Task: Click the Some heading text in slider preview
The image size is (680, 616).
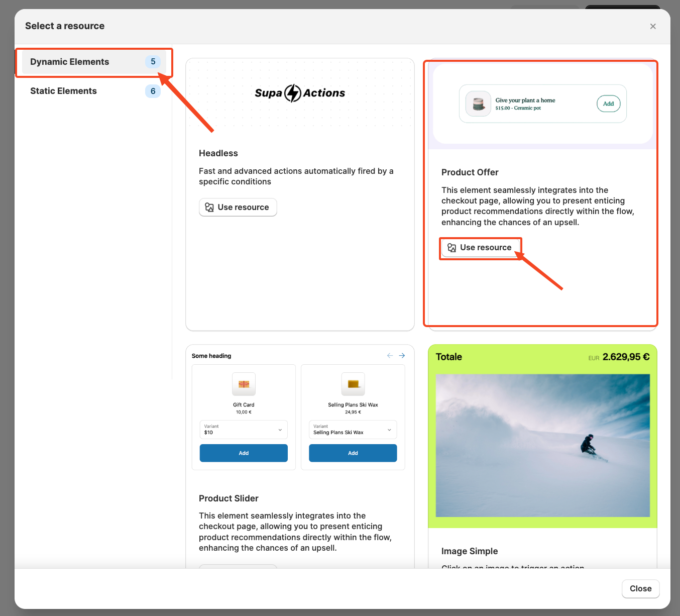Action: coord(211,356)
